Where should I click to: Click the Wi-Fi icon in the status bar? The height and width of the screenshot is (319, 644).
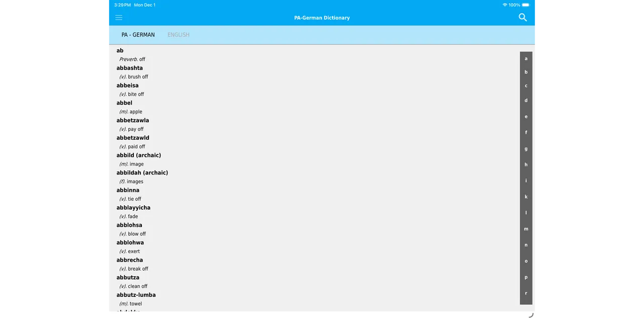pos(506,5)
